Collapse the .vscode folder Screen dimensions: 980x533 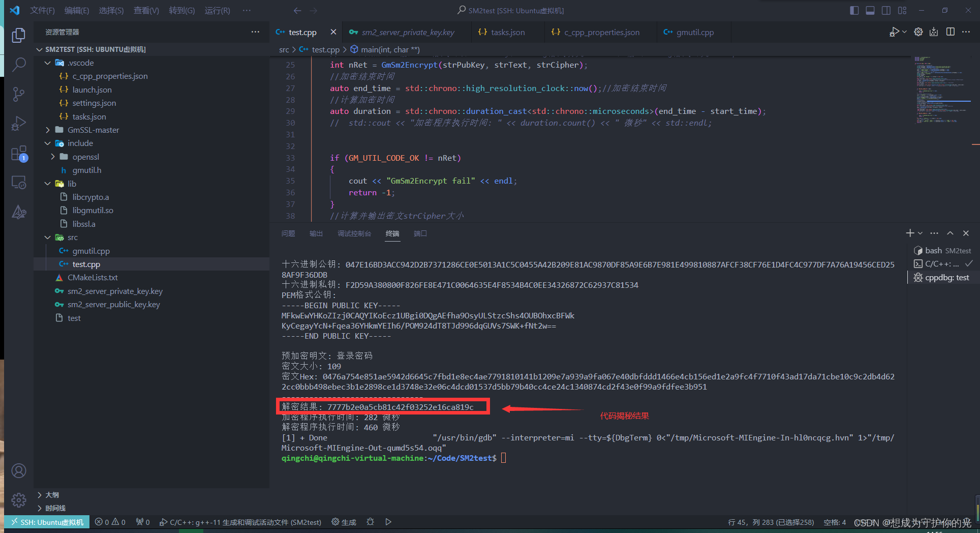pyautogui.click(x=48, y=63)
